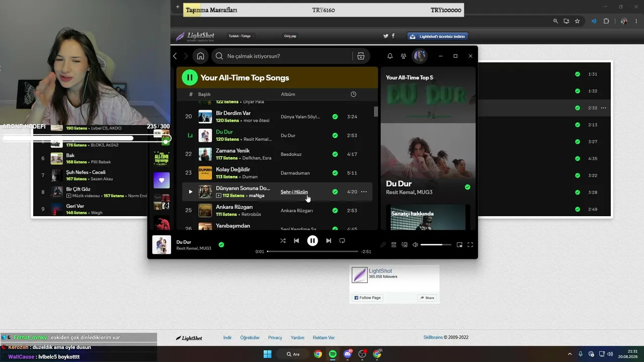
Task: Click the Giriş yap sign-in link
Action: coord(290,36)
